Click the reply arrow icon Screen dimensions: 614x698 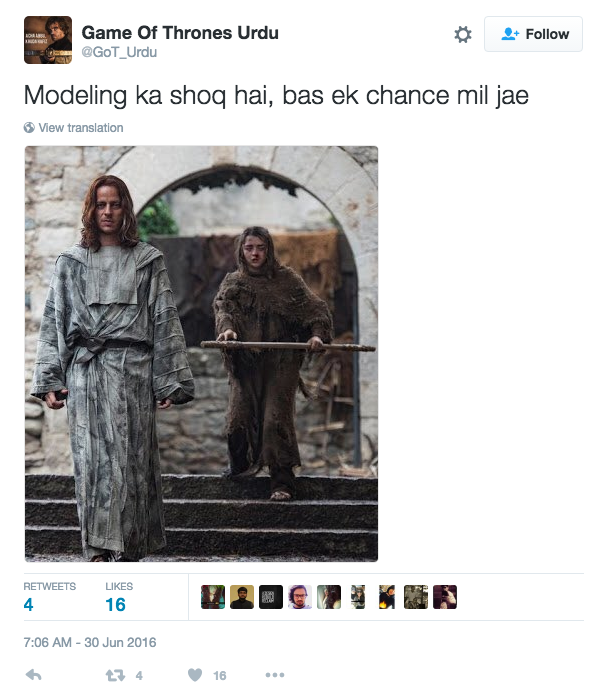[x=33, y=675]
